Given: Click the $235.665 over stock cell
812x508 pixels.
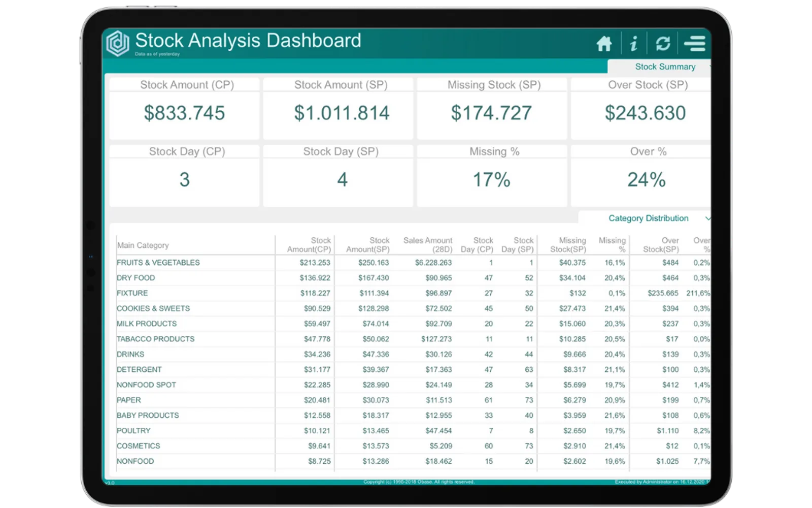Looking at the screenshot, I should coord(663,293).
